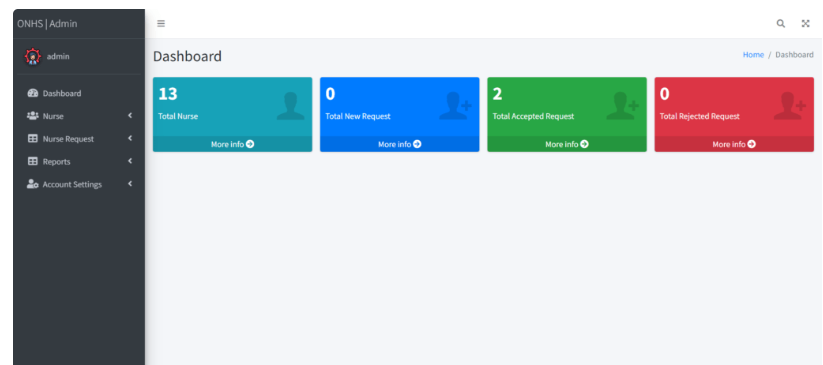
Task: Expand the Account Settings menu chevron
Action: pos(130,184)
